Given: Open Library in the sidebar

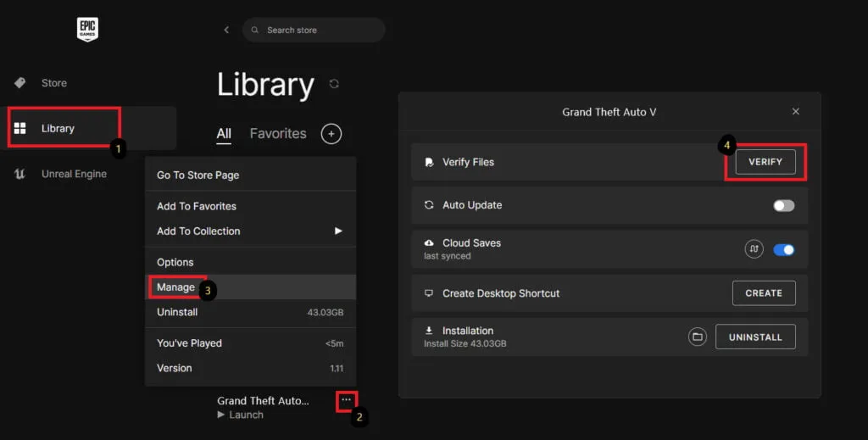Looking at the screenshot, I should 88,128.
